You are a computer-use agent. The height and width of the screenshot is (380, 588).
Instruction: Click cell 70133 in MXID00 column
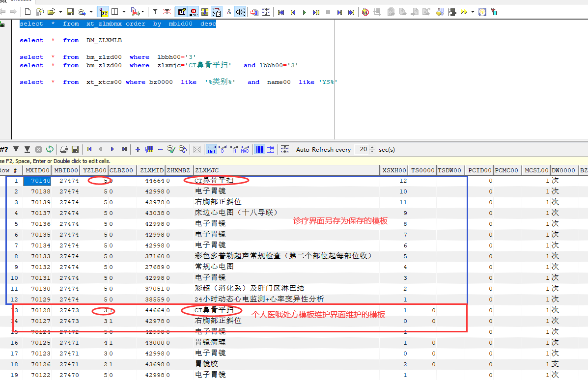pyautogui.click(x=37, y=256)
